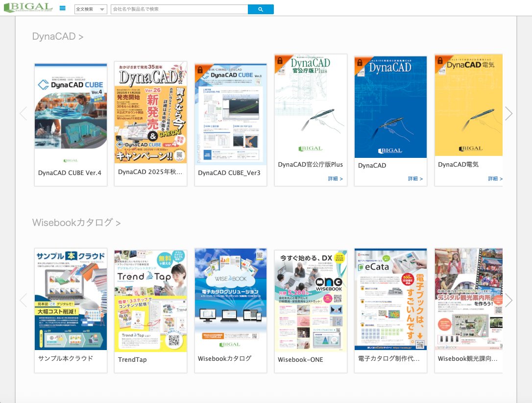Open the DynaCAD > category heading

click(x=58, y=36)
